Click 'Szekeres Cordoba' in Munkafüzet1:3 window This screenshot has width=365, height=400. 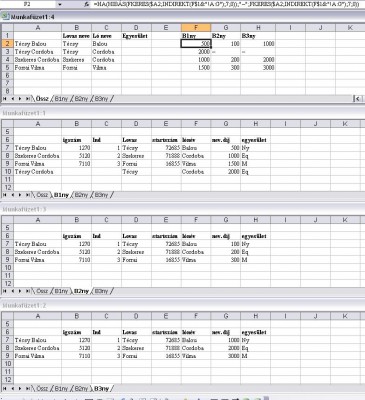point(38,252)
